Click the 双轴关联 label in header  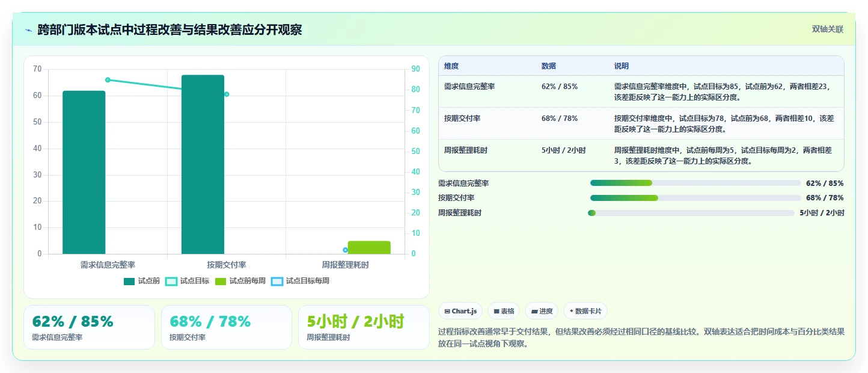[828, 29]
